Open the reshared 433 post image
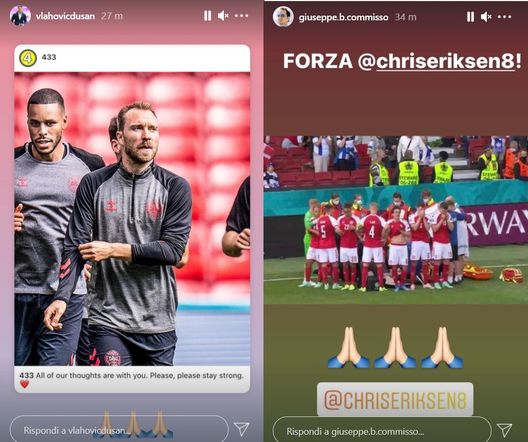The height and width of the screenshot is (442, 528). [132, 219]
